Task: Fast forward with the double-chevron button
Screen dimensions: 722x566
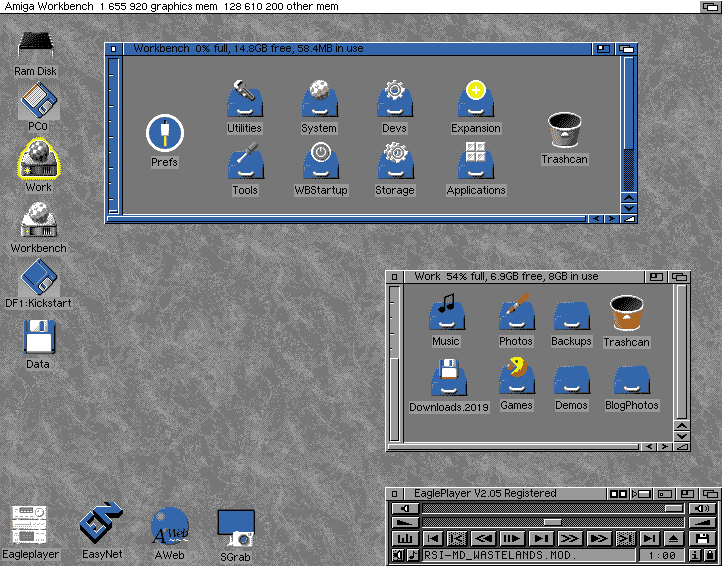Action: [570, 538]
